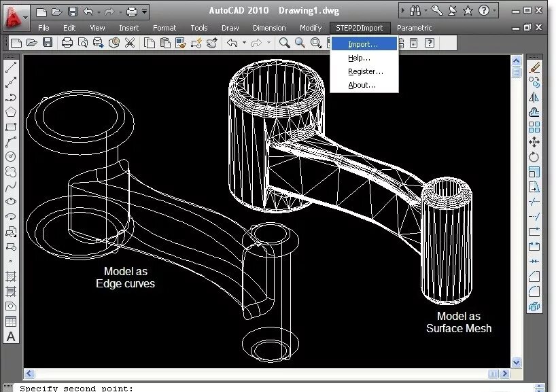Select the Line tool in Draw toolbar
The image size is (556, 392).
[11, 67]
